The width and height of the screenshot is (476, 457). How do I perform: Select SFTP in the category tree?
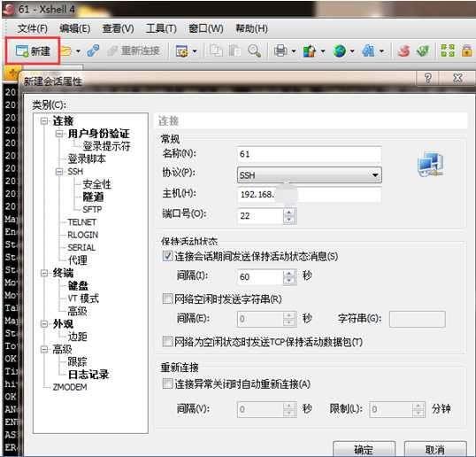(92, 210)
